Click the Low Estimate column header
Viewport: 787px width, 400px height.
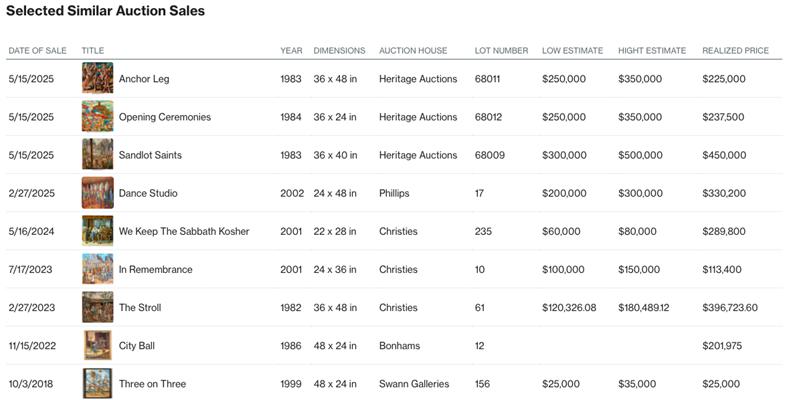tap(571, 50)
